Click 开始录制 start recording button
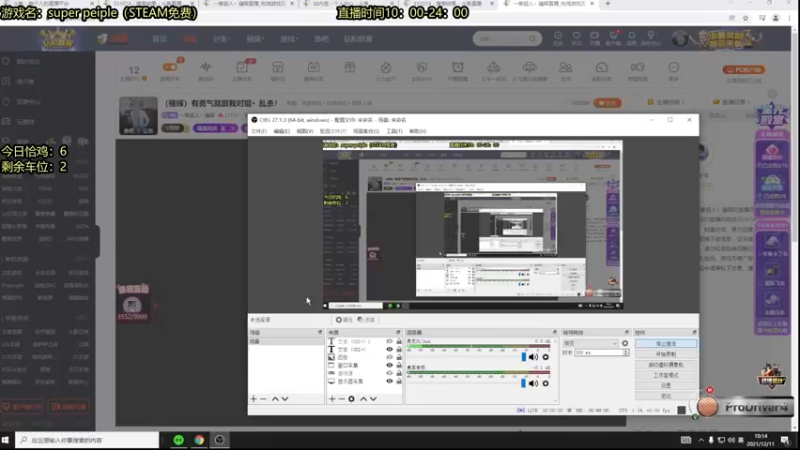 (666, 354)
